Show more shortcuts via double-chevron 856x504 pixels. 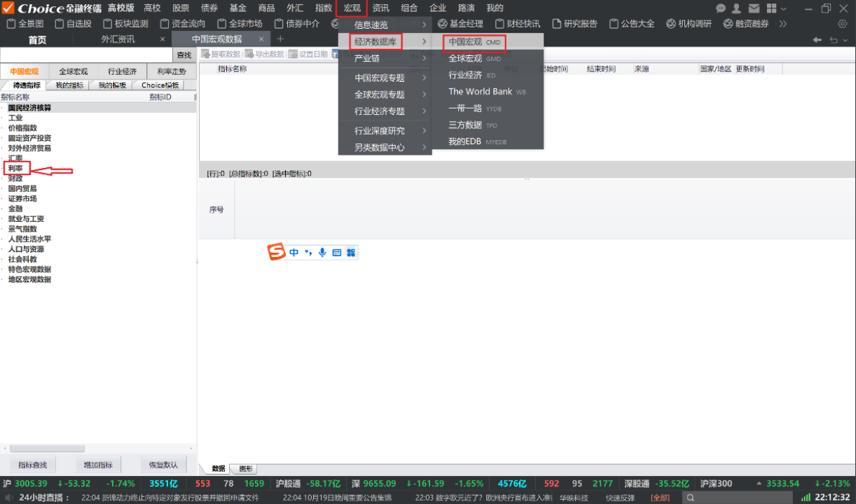pyautogui.click(x=783, y=24)
